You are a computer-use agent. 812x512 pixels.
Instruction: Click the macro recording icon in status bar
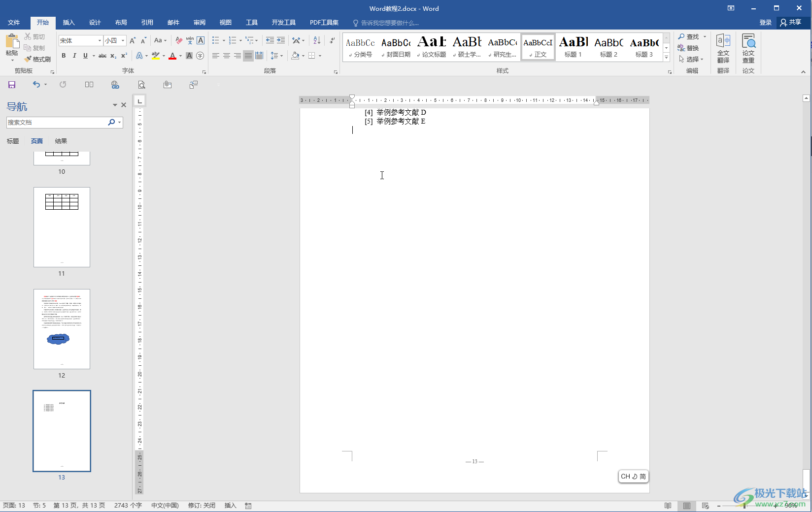point(248,506)
